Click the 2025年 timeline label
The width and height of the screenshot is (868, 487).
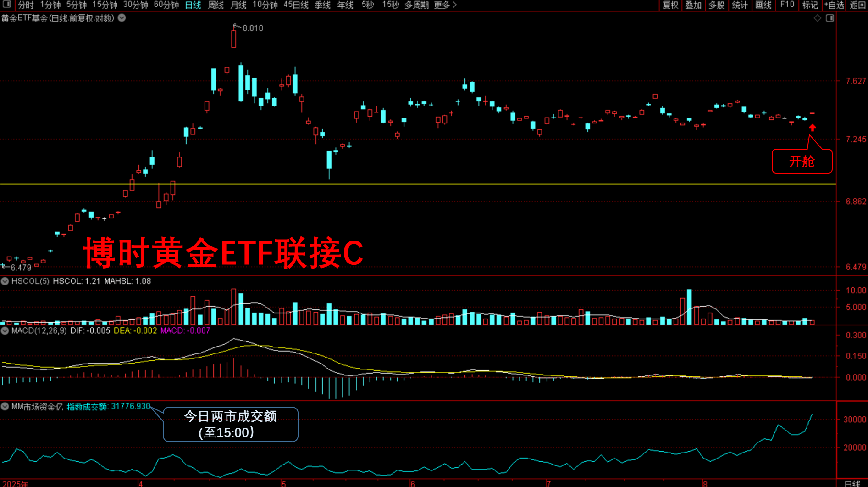click(15, 484)
